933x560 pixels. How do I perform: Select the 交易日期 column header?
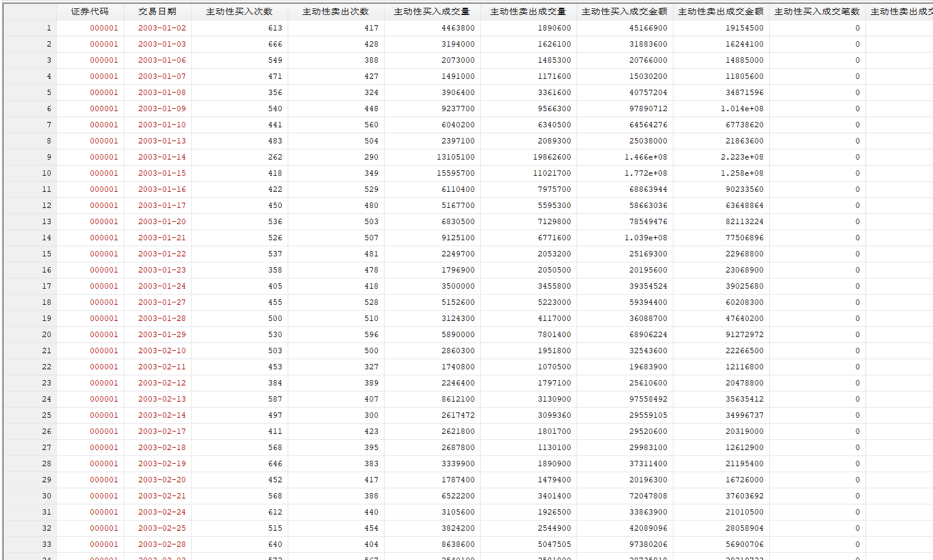click(x=157, y=11)
